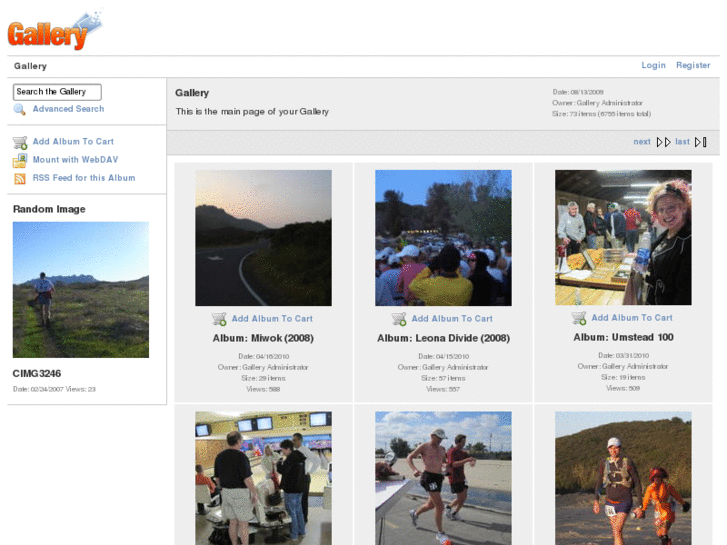The width and height of the screenshot is (727, 545).
Task: Click the next page arrows icon
Action: (663, 142)
